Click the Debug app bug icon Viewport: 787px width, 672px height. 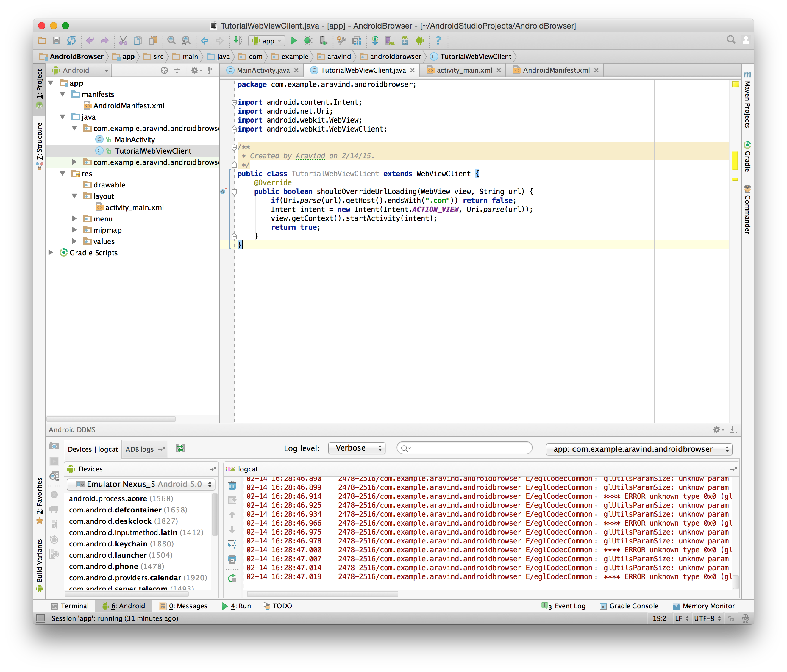click(x=308, y=41)
